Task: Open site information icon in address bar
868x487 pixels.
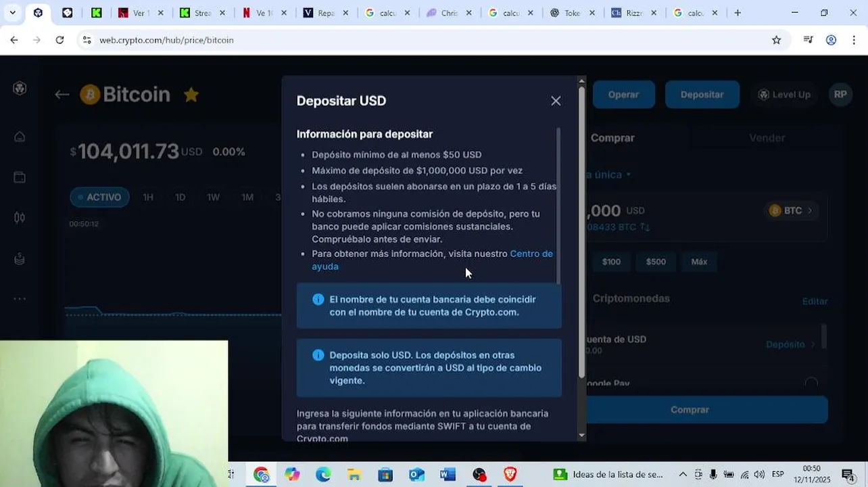Action: [x=87, y=40]
